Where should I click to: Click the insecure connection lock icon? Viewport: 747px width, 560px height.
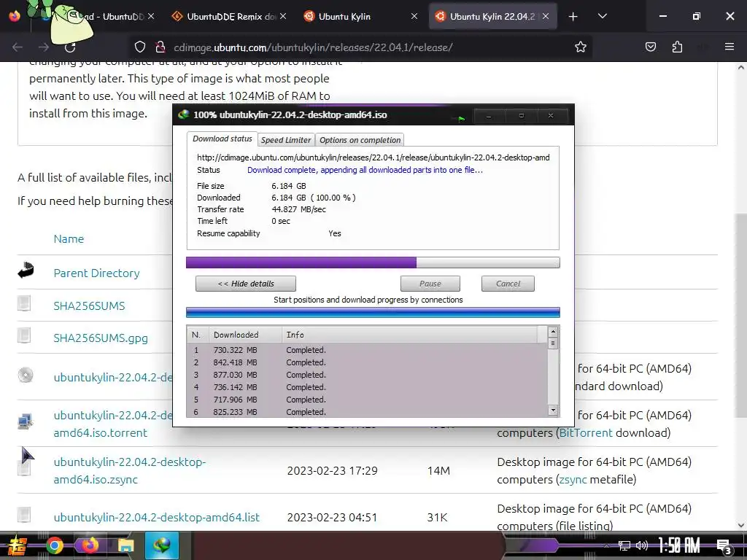pyautogui.click(x=160, y=47)
